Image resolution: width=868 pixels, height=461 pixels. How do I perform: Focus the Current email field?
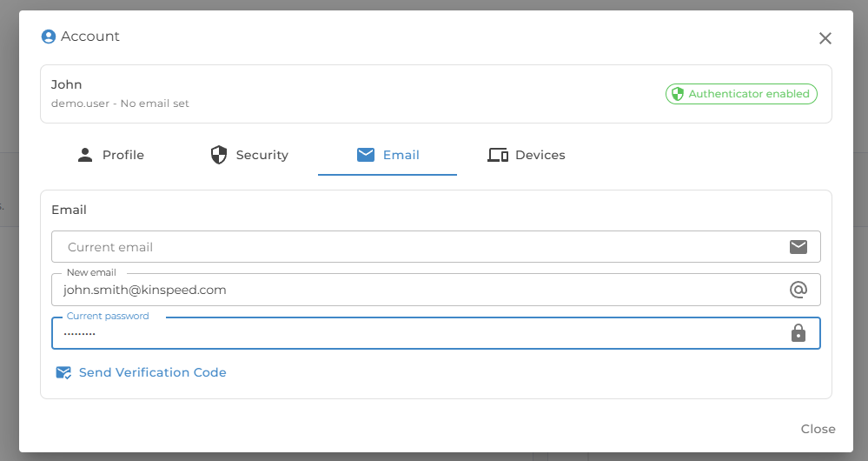435,247
